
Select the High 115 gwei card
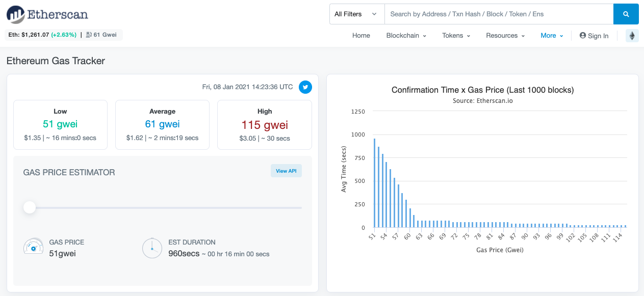pos(265,125)
